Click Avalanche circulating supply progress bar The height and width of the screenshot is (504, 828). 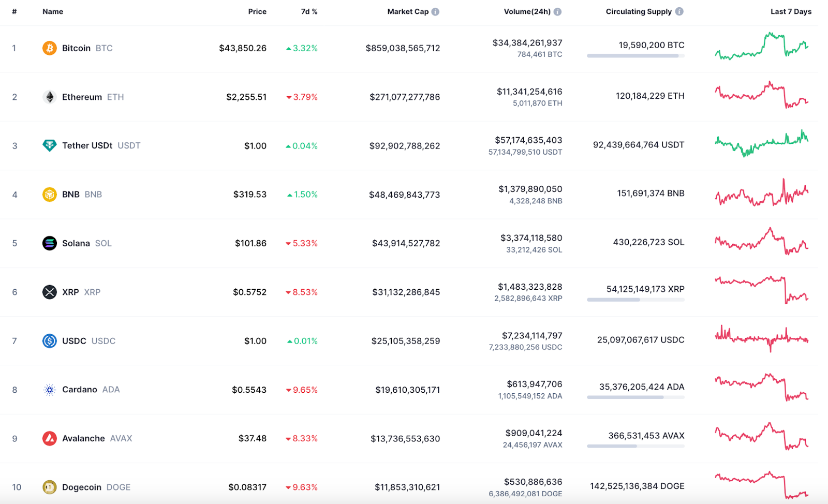click(635, 446)
